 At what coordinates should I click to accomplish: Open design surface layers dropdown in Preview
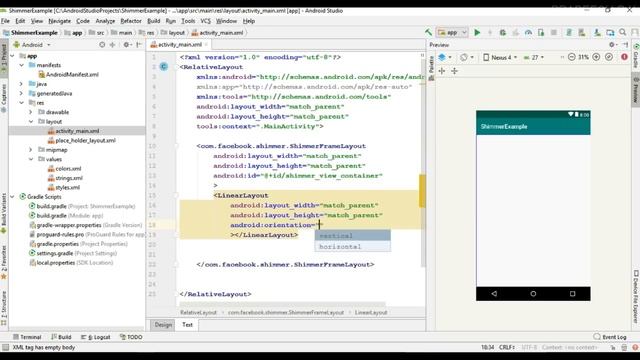pos(444,58)
